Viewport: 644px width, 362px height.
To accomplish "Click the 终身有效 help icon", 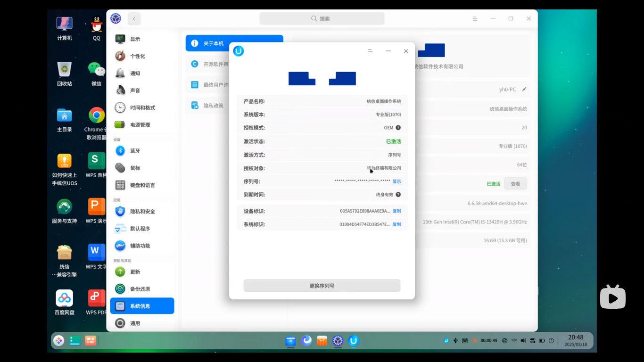I will tap(398, 195).
